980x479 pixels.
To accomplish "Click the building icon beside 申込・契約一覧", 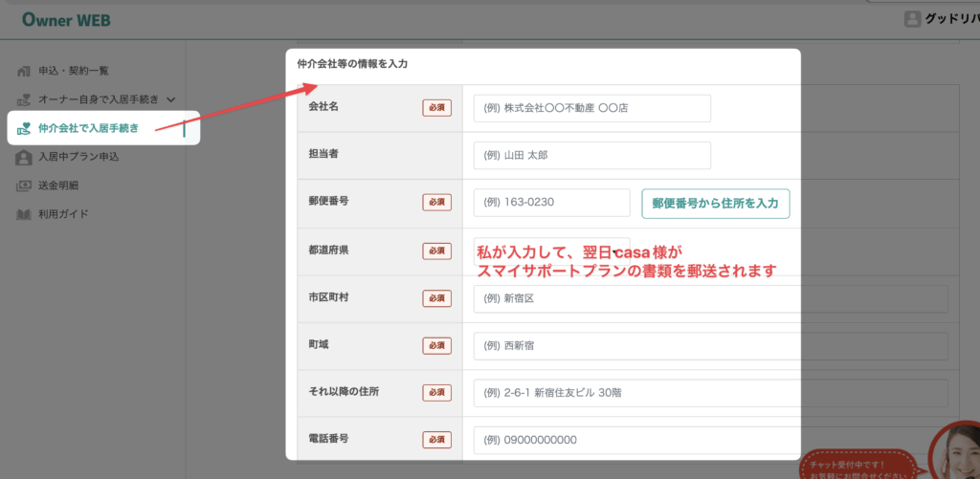I will point(24,71).
